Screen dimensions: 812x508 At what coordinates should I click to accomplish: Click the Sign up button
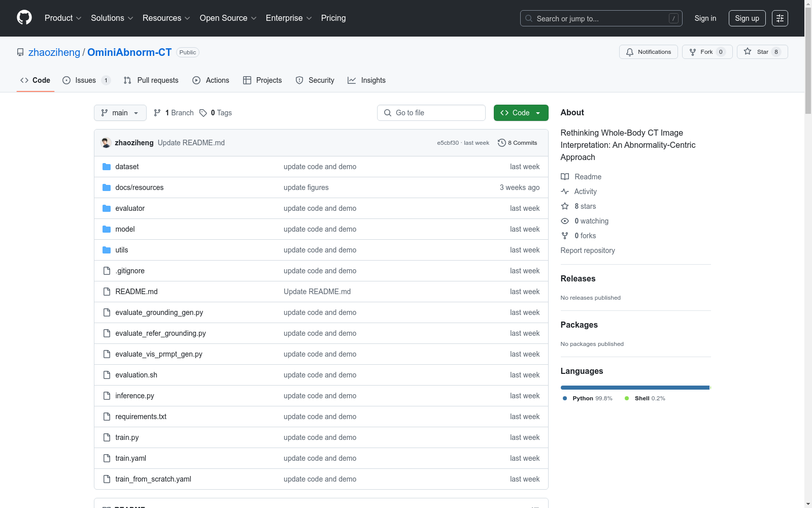(747, 18)
